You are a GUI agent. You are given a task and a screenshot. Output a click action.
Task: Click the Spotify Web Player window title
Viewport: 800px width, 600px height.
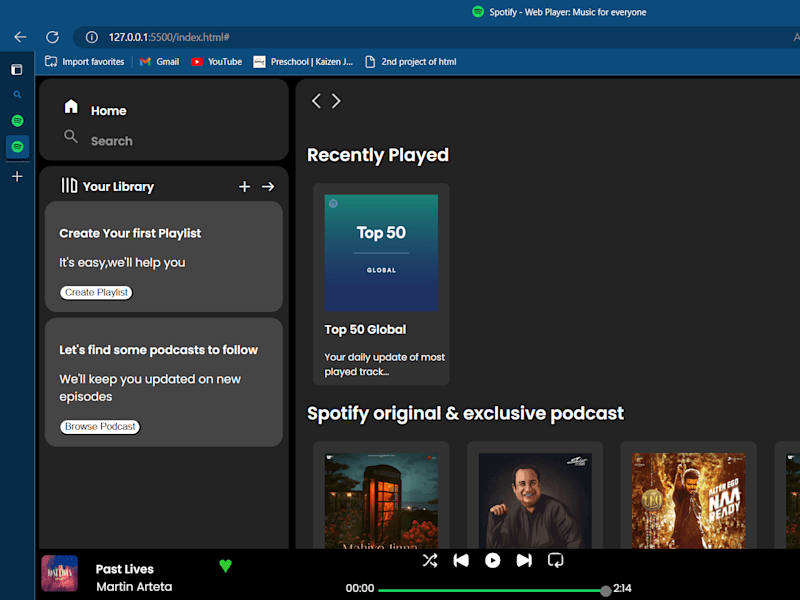tap(567, 12)
